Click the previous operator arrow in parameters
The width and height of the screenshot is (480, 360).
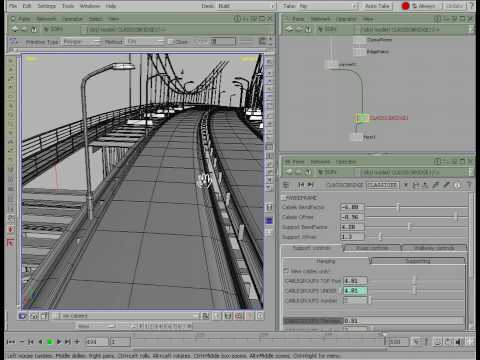pyautogui.click(x=301, y=185)
